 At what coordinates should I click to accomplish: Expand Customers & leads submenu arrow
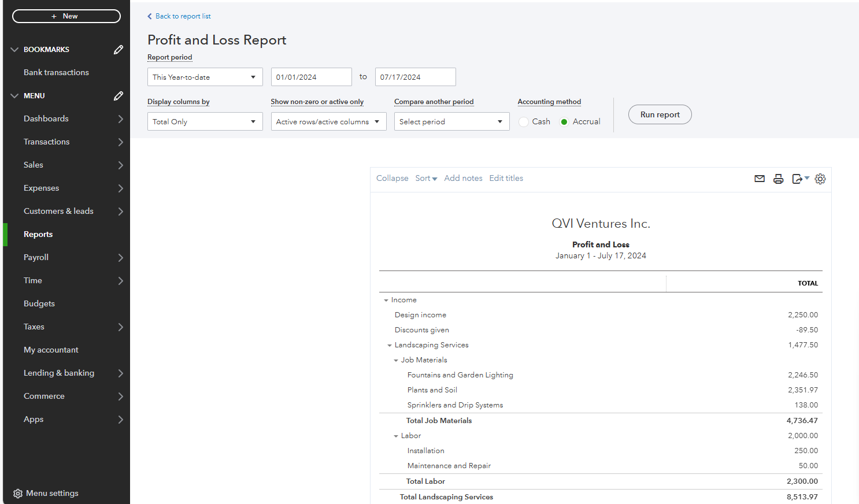coord(120,212)
